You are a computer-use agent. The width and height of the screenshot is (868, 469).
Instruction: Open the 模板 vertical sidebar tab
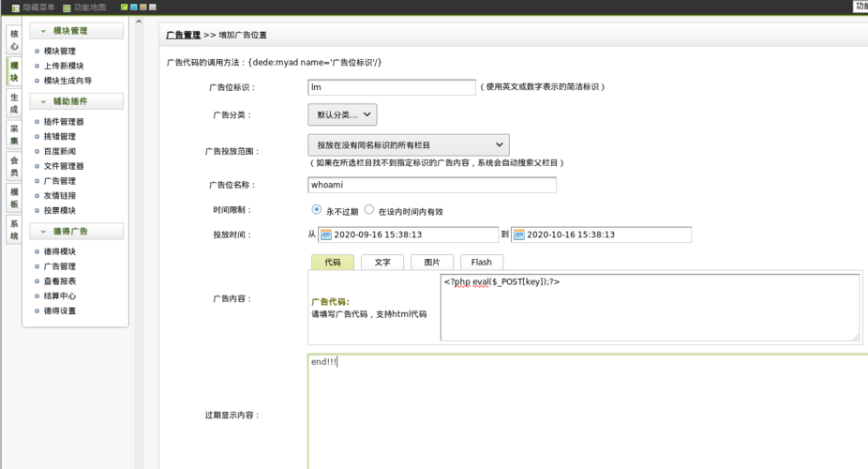click(14, 198)
